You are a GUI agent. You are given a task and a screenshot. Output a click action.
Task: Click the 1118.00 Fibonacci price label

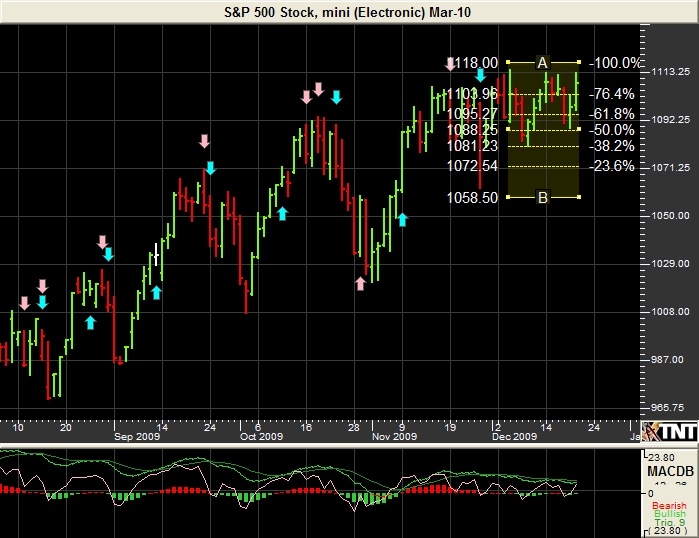tap(473, 63)
